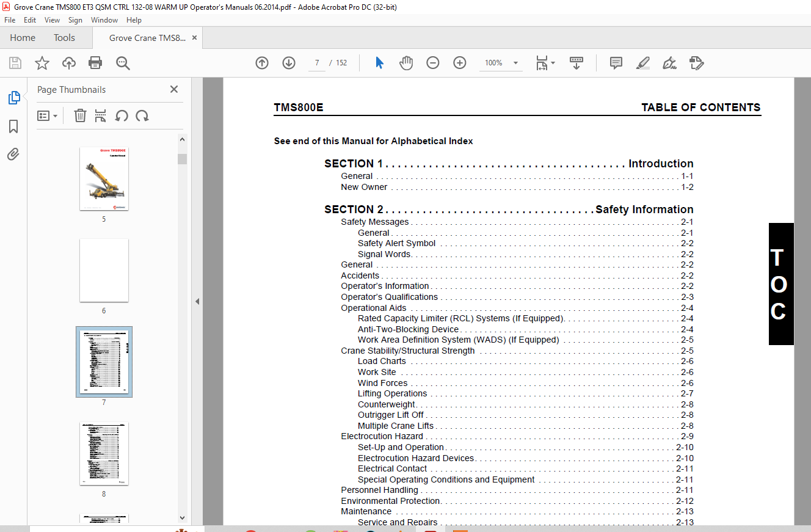Open the find text magnifier tool

coord(123,63)
